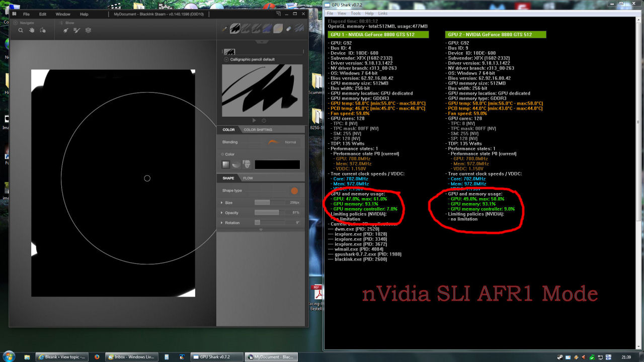Pick the eyedropper tool in brush bar
The image size is (644, 362).
pos(225,29)
